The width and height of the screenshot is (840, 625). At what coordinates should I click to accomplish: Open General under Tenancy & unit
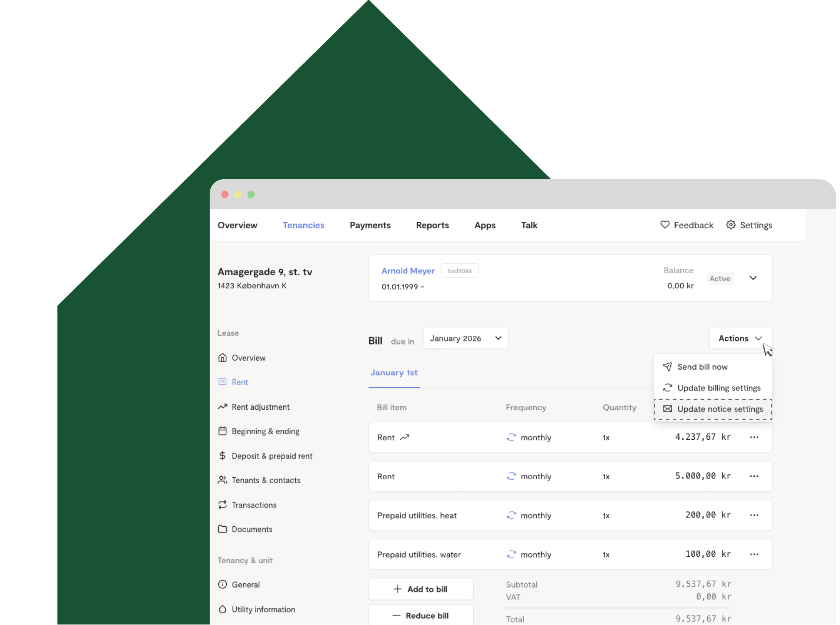click(x=246, y=585)
